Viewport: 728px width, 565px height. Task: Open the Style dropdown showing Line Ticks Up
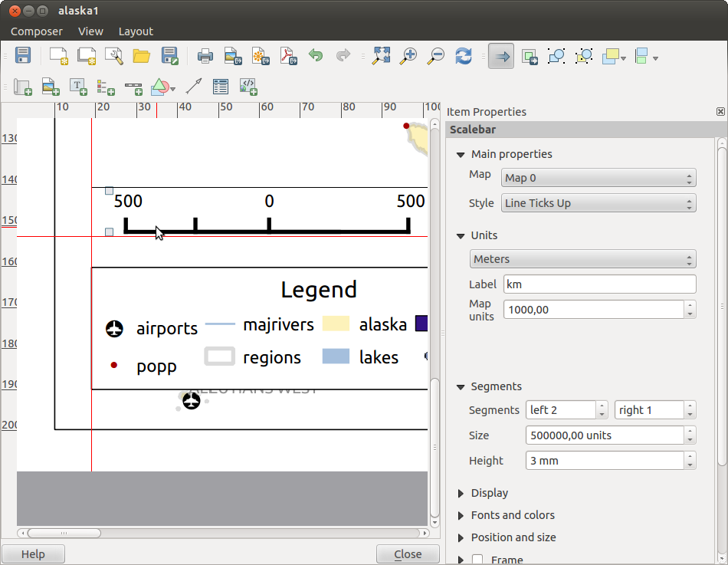tap(598, 203)
